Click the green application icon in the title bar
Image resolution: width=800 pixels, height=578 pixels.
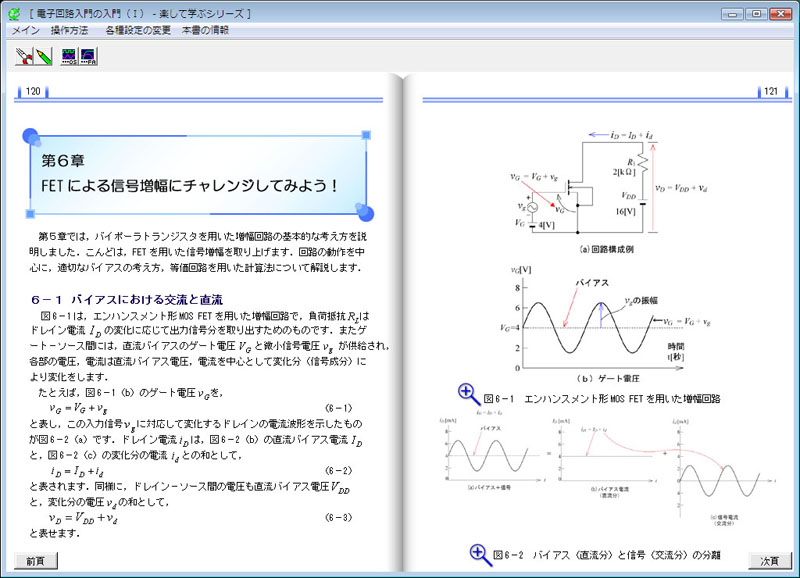(x=14, y=14)
